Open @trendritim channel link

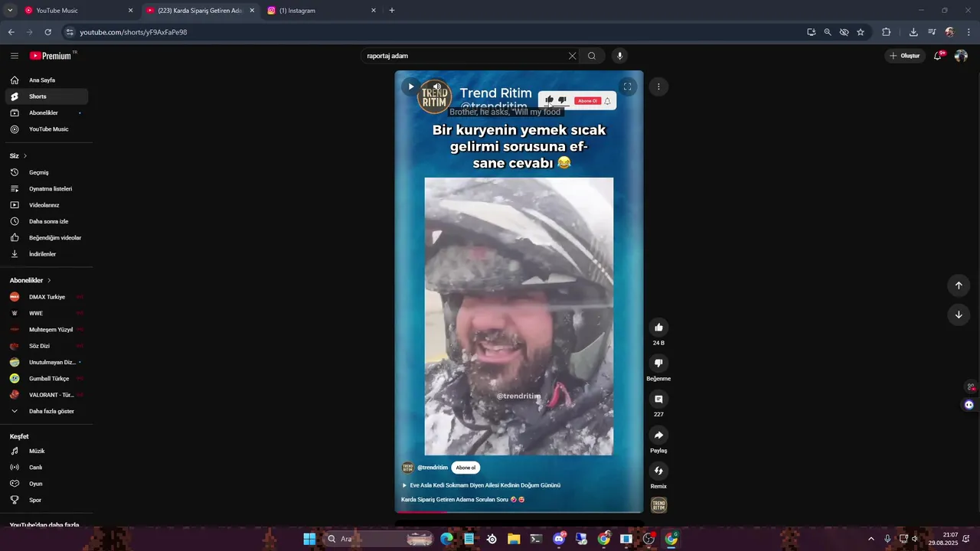pos(433,468)
